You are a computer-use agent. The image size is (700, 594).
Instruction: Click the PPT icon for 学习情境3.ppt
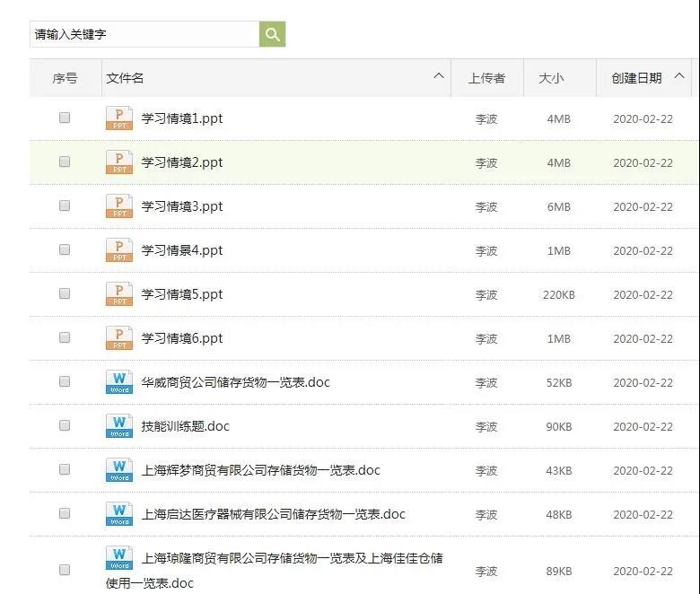(118, 206)
